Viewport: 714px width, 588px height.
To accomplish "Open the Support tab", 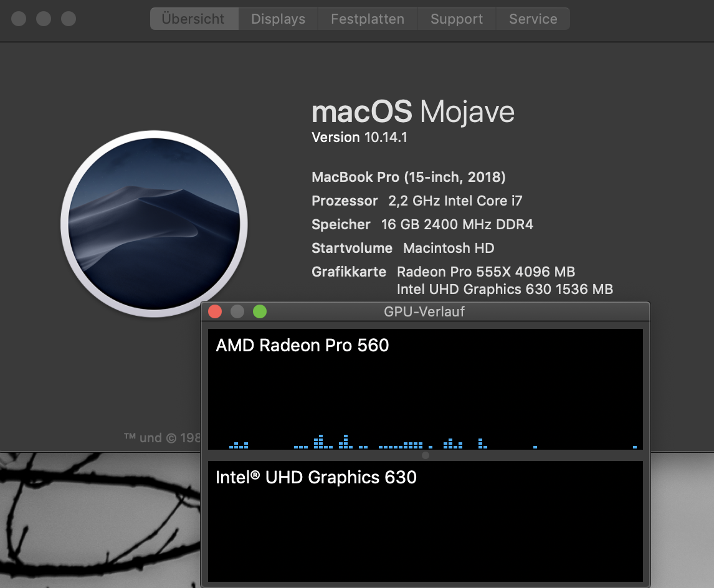I will (x=457, y=19).
